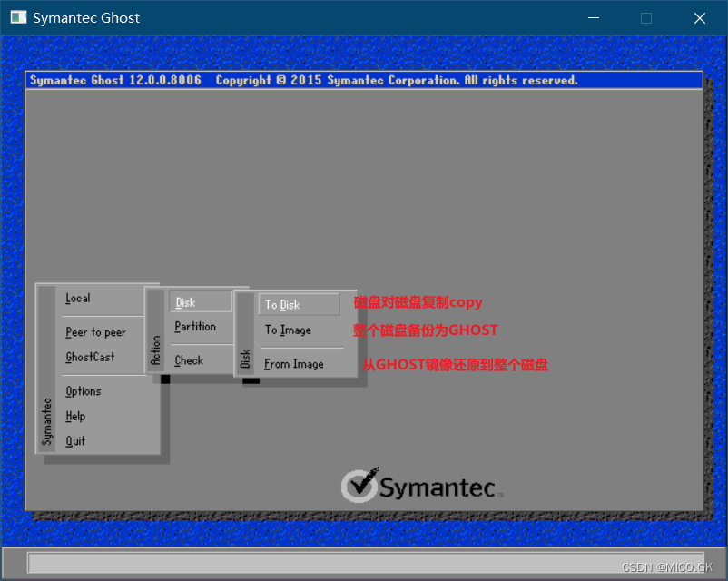
Task: Open the Local menu item
Action: pyautogui.click(x=77, y=298)
